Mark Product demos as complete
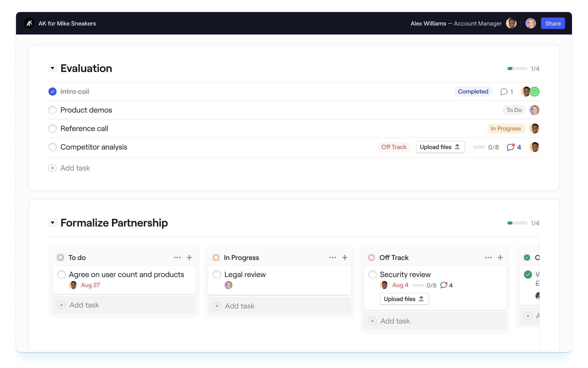This screenshot has height=368, width=588. click(52, 110)
